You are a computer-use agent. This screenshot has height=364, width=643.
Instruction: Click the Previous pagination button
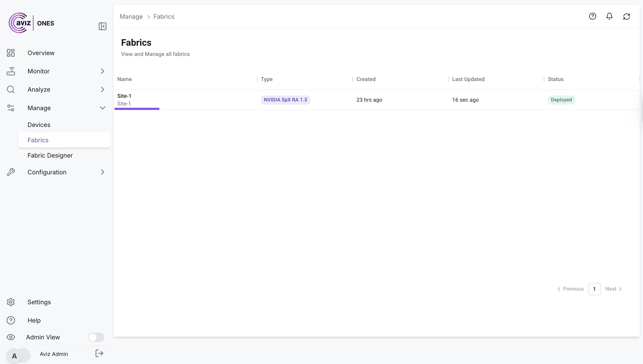pos(571,289)
